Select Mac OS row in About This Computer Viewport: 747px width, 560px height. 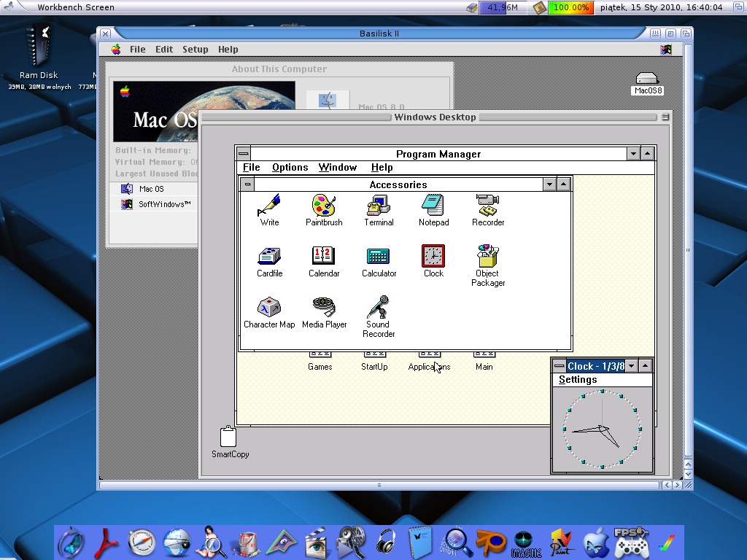click(153, 189)
